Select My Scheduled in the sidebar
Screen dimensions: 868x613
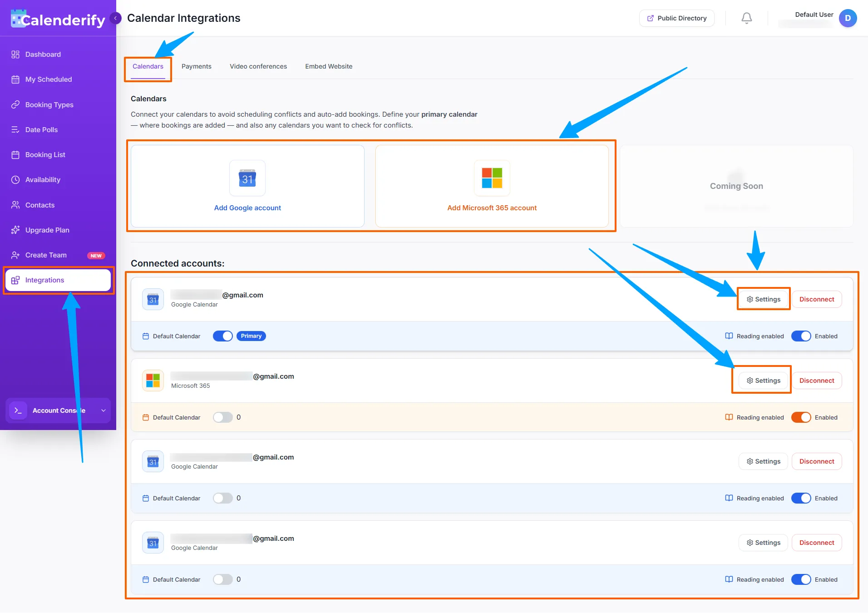(x=48, y=79)
